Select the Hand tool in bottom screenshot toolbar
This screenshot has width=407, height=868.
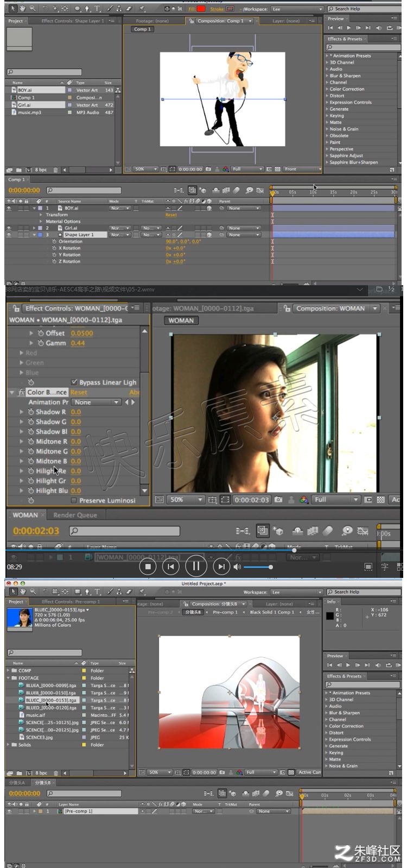point(23,592)
